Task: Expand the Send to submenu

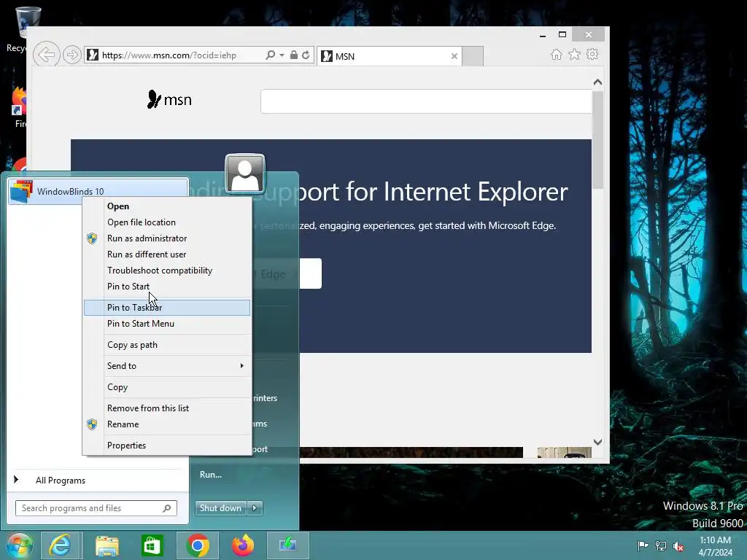Action: [x=167, y=366]
